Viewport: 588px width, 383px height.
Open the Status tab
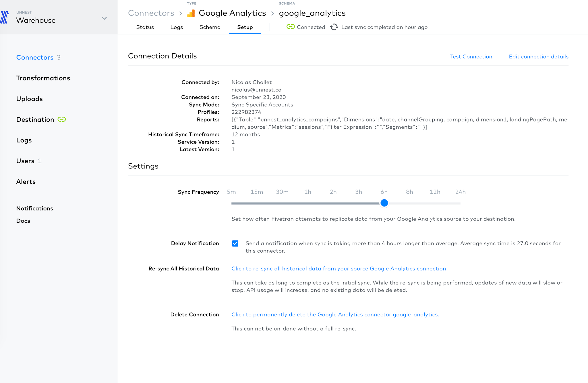[x=145, y=27]
